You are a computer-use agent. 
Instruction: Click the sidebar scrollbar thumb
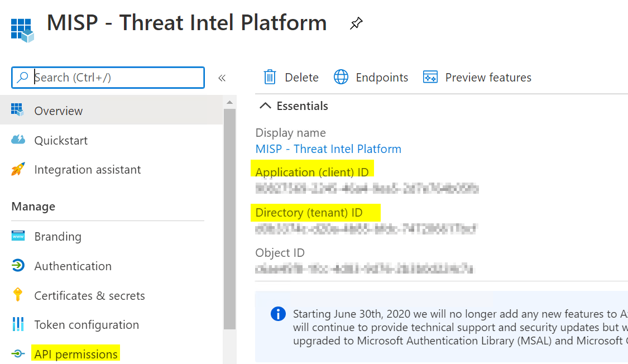coord(229,219)
